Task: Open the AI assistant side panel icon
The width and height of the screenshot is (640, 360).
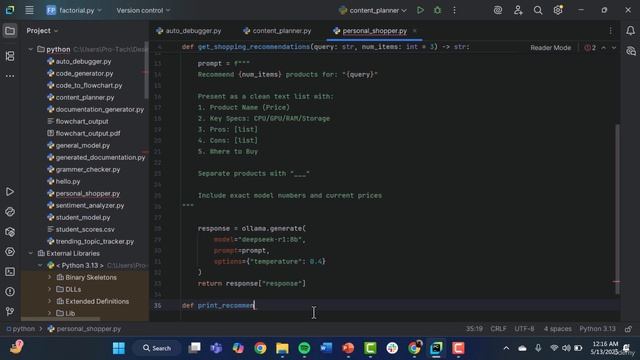Action: pyautogui.click(x=631, y=51)
